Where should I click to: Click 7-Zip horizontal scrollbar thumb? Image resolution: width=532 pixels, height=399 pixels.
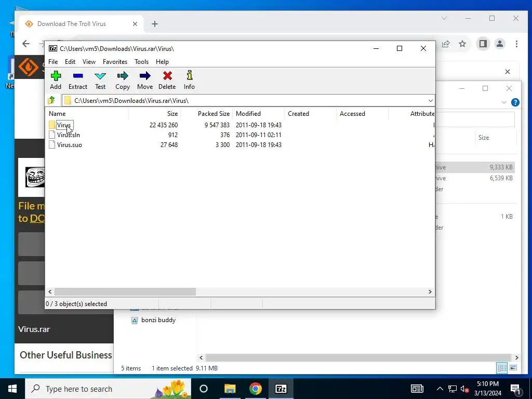point(125,292)
